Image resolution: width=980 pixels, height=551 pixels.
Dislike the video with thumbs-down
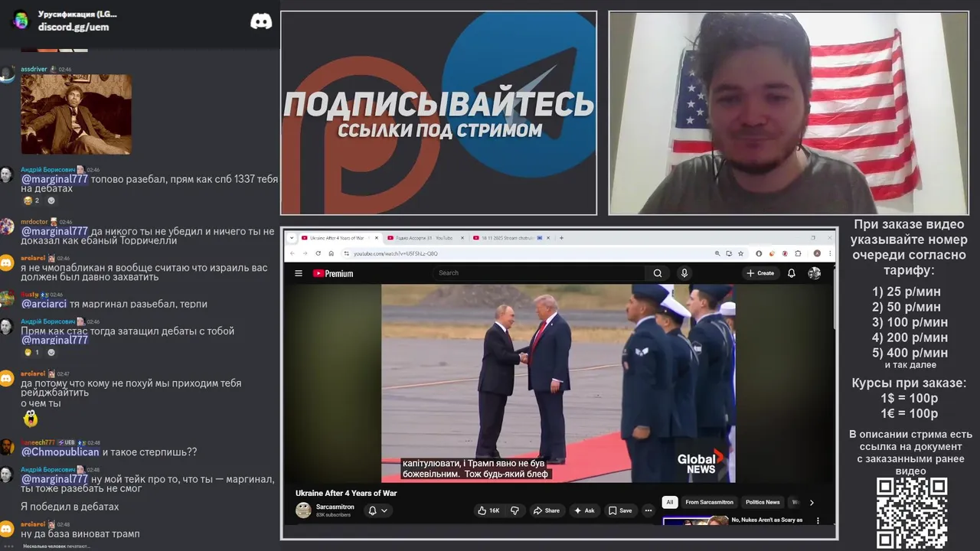coord(514,510)
